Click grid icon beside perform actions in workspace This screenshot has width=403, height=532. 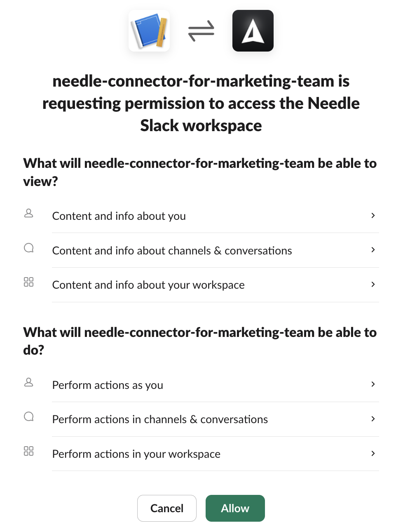point(29,451)
